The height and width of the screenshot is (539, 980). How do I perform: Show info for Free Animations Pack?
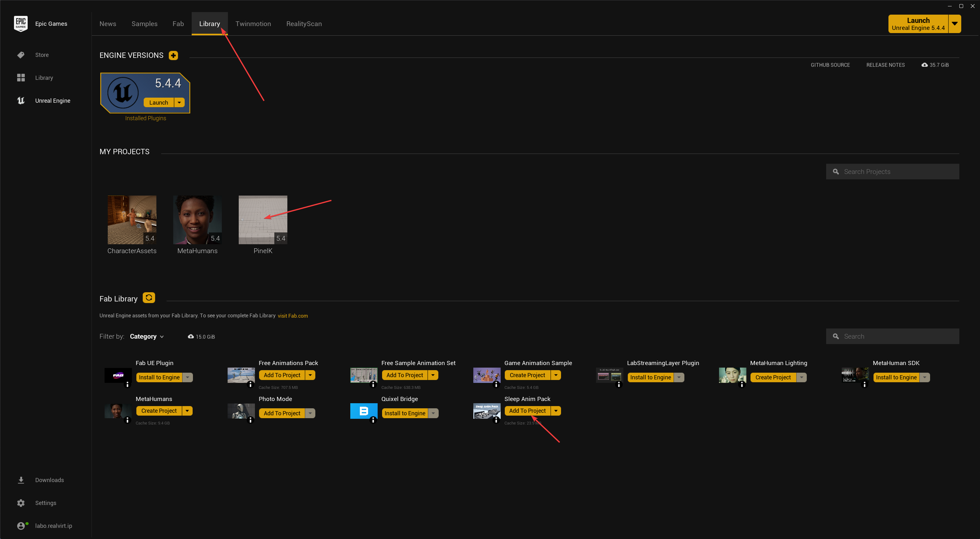tap(250, 384)
